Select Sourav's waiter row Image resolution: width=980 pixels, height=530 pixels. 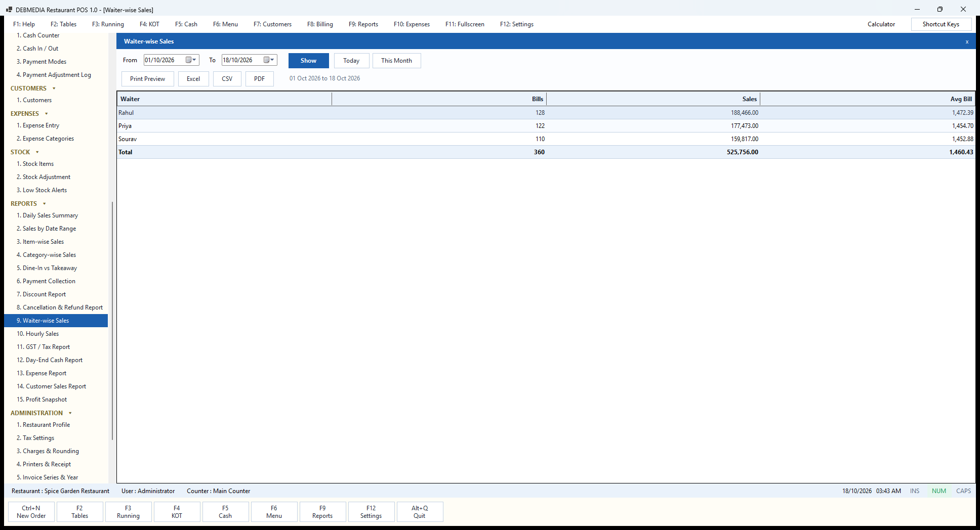click(546, 139)
